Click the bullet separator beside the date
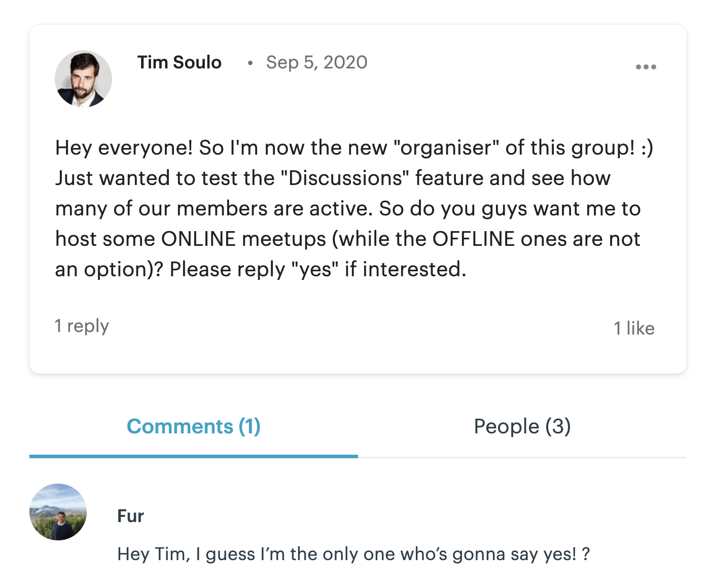710x588 pixels. [x=250, y=63]
